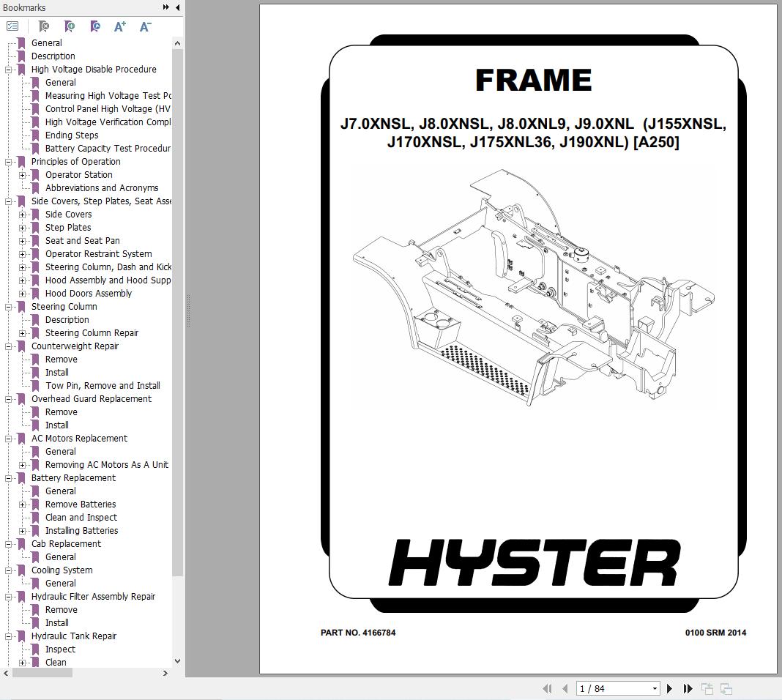Expand the Operator Station bookmark
This screenshot has height=700, width=782.
(x=23, y=175)
